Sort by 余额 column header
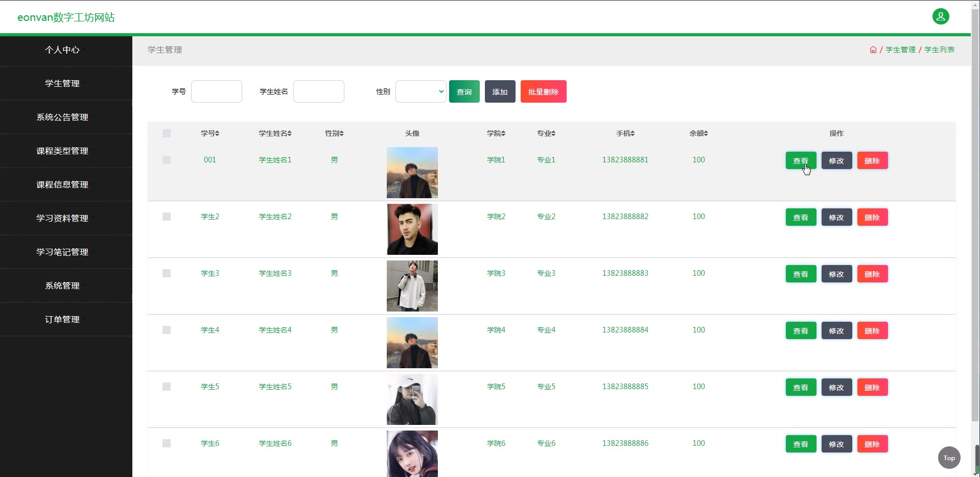The image size is (980, 477). point(698,133)
